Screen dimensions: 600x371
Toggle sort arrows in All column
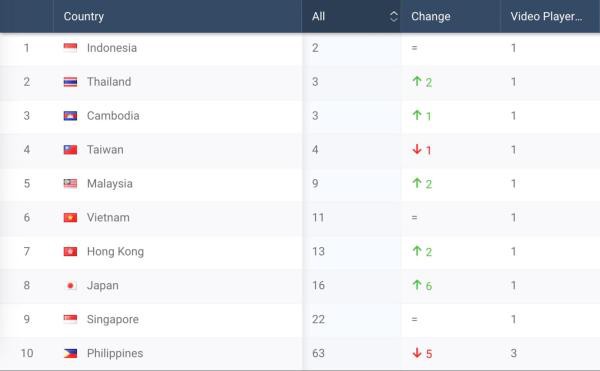click(393, 16)
